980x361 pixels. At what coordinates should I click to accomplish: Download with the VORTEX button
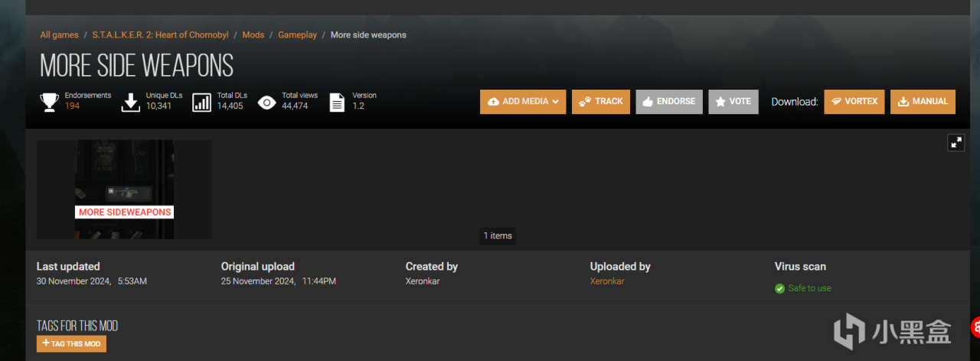coord(854,101)
